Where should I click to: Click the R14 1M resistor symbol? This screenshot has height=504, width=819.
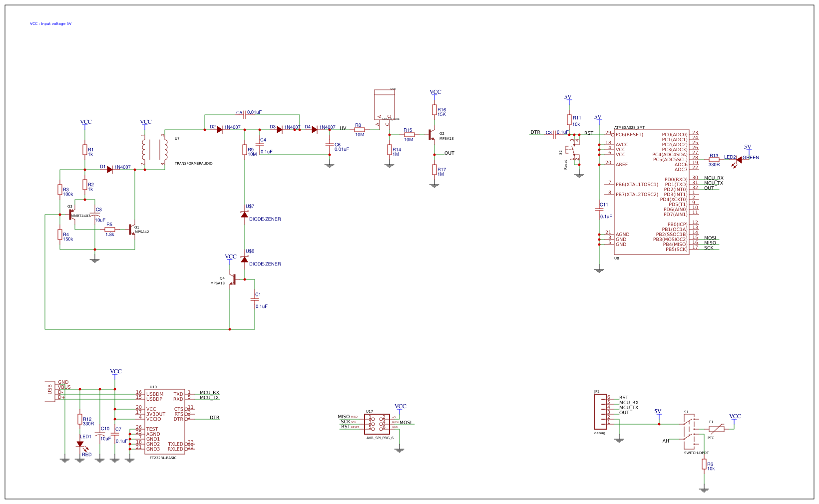pyautogui.click(x=390, y=150)
